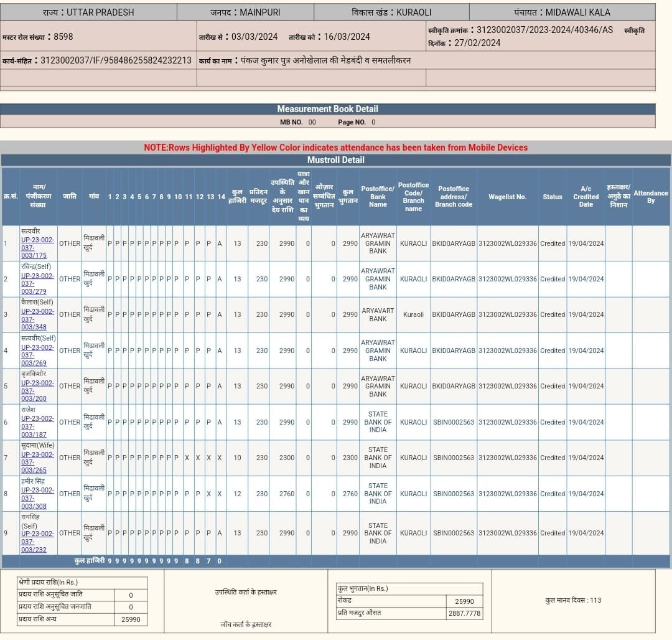Click the Mustroll Detail section heading
The image size is (672, 640).
[x=335, y=160]
